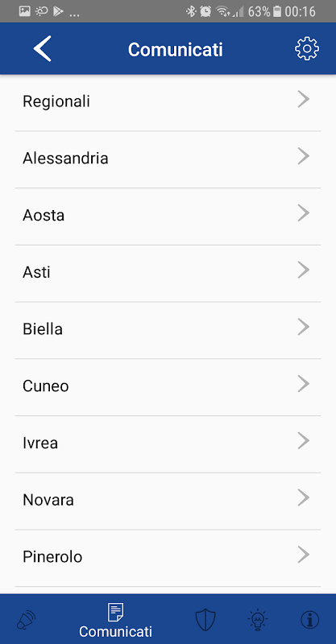Click the Comunicati header title
The height and width of the screenshot is (644, 336).
pyautogui.click(x=175, y=50)
